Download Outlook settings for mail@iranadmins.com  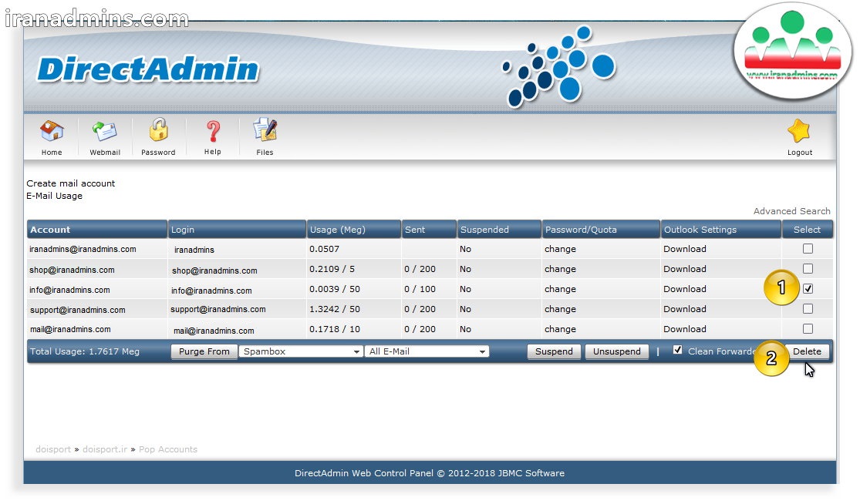[x=684, y=329]
